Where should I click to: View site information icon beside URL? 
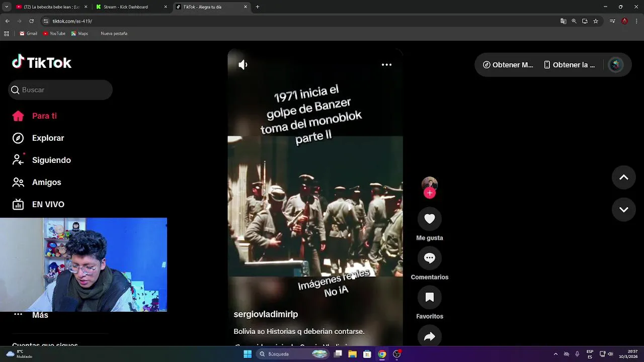(46, 21)
